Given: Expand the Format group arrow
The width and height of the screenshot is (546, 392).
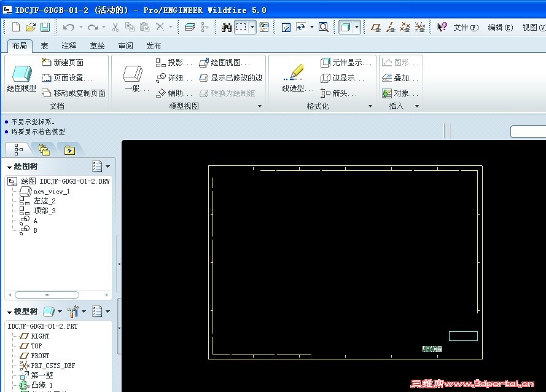Looking at the screenshot, I should pos(370,106).
